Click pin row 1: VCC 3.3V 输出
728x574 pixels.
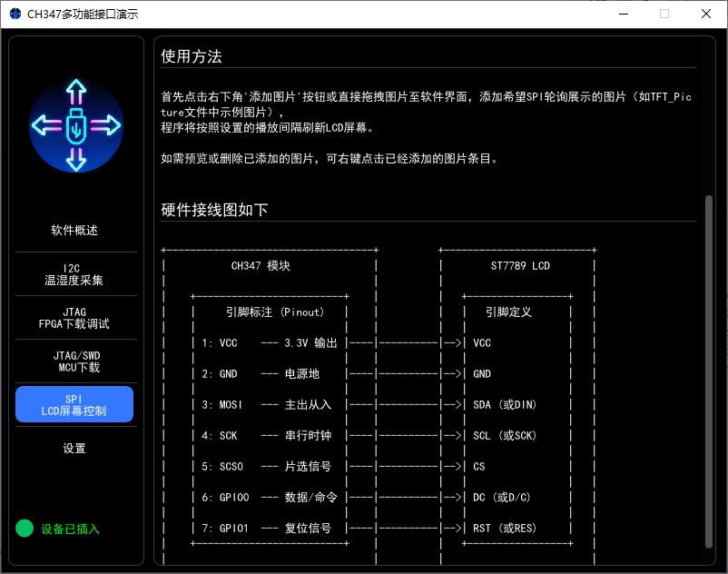click(270, 343)
